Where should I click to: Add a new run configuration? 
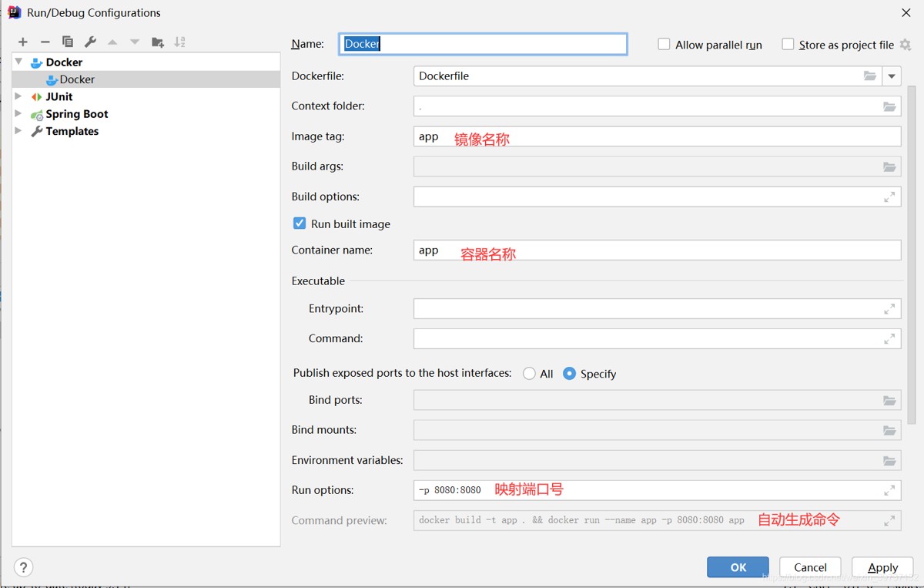[x=23, y=42]
